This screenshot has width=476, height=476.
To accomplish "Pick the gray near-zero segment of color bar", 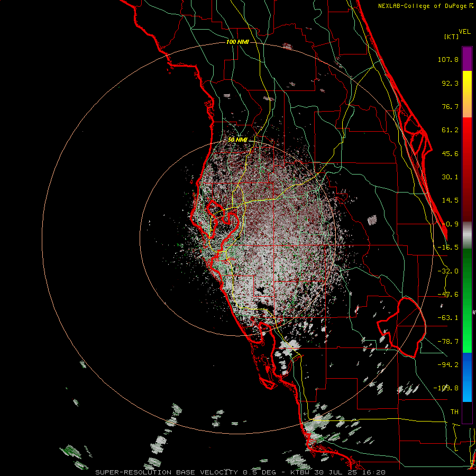I will [467, 235].
